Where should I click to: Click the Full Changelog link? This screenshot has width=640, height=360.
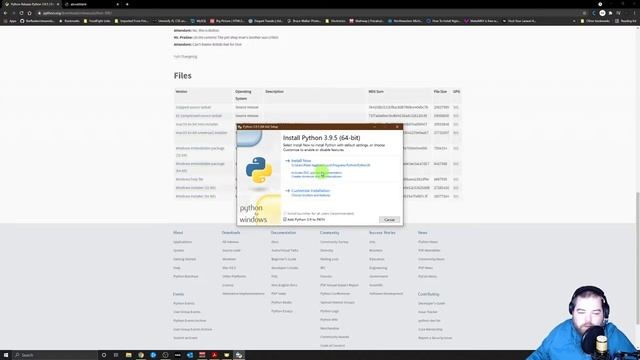pos(185,57)
